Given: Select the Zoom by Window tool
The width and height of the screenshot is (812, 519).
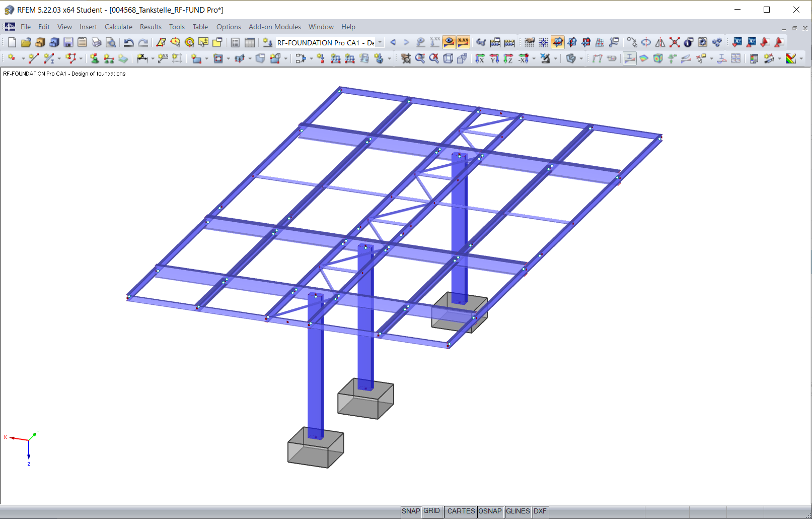Looking at the screenshot, I should coord(420,59).
